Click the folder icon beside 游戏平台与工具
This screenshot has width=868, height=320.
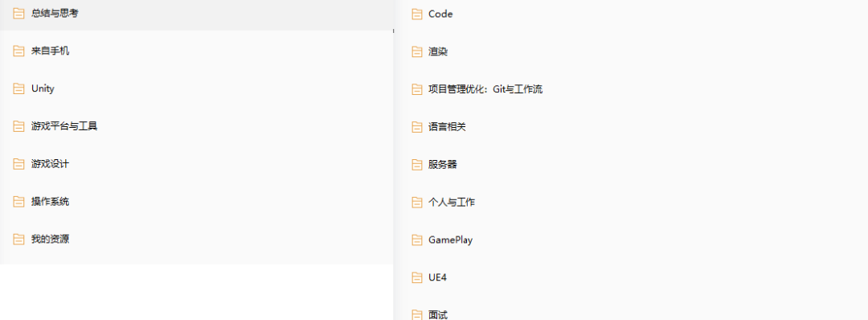point(18,126)
